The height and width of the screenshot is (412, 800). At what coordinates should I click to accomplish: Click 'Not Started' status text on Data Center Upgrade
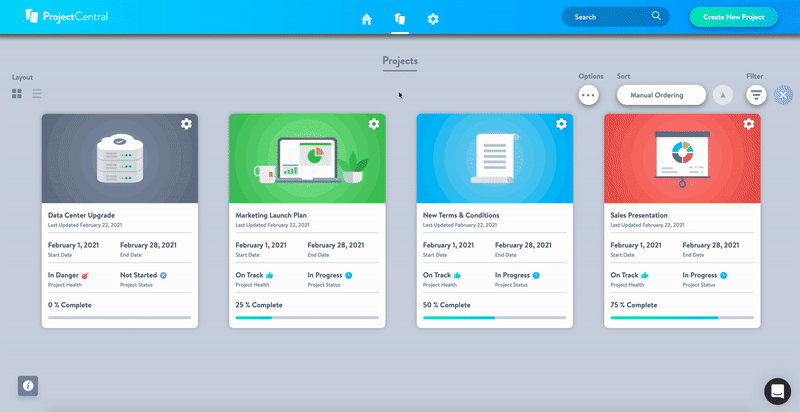(x=138, y=275)
